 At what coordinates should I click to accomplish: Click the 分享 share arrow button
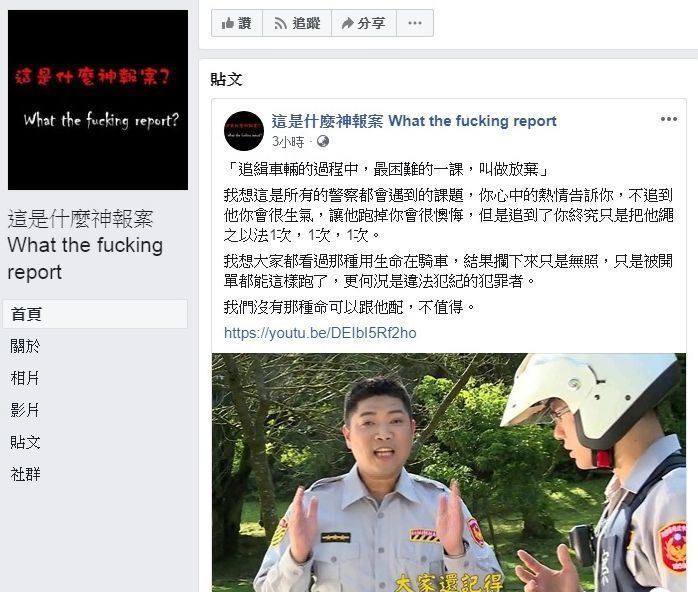(364, 23)
